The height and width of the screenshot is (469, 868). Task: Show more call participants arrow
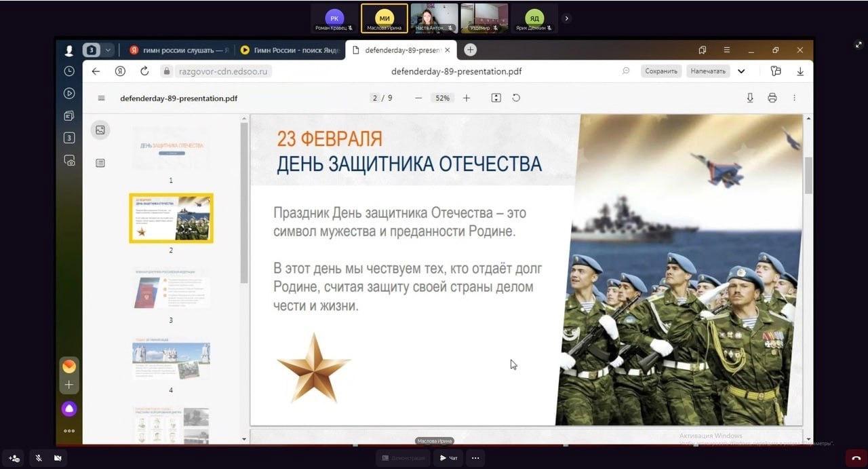coord(567,18)
